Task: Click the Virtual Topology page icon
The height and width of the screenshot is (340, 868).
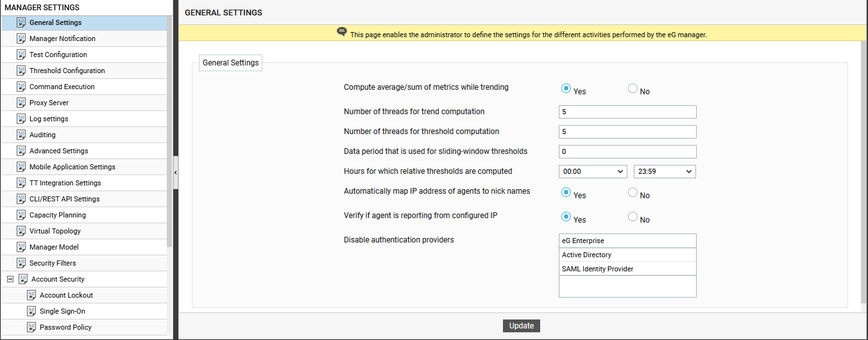Action: (21, 231)
